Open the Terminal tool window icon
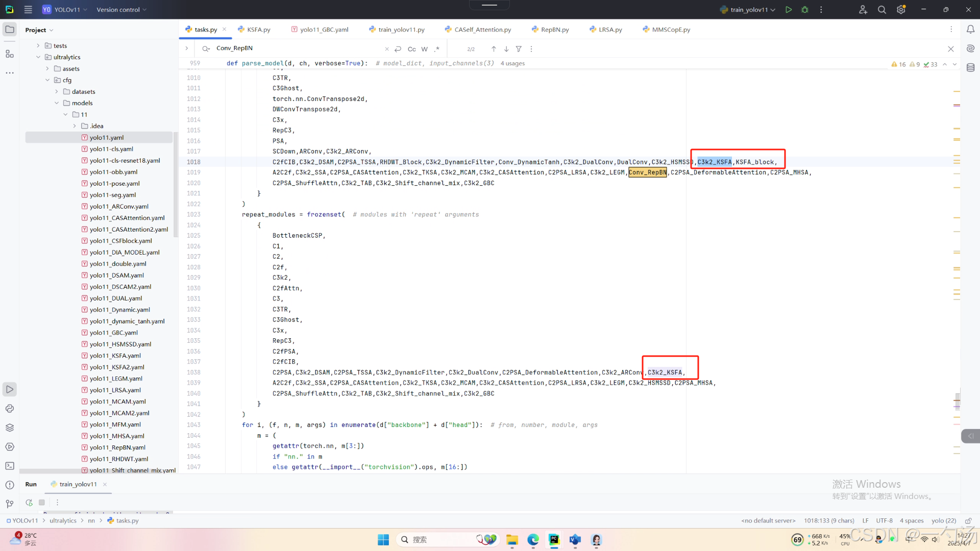 click(x=10, y=466)
